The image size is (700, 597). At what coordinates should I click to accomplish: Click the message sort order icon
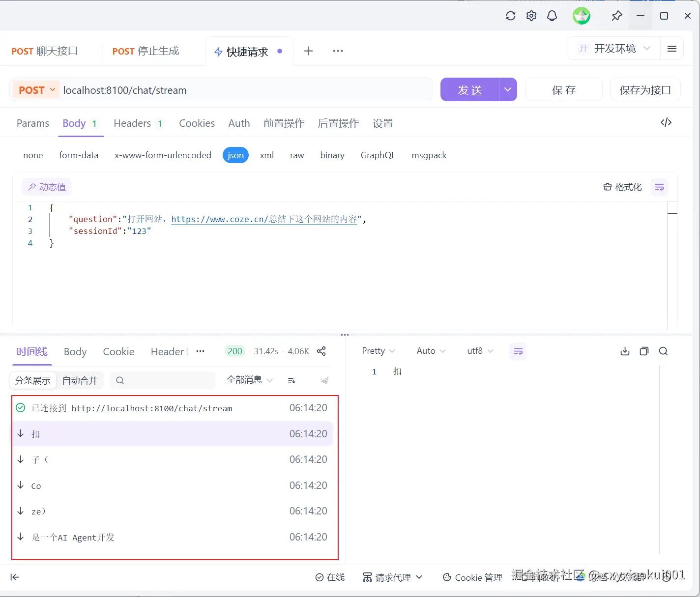click(292, 380)
